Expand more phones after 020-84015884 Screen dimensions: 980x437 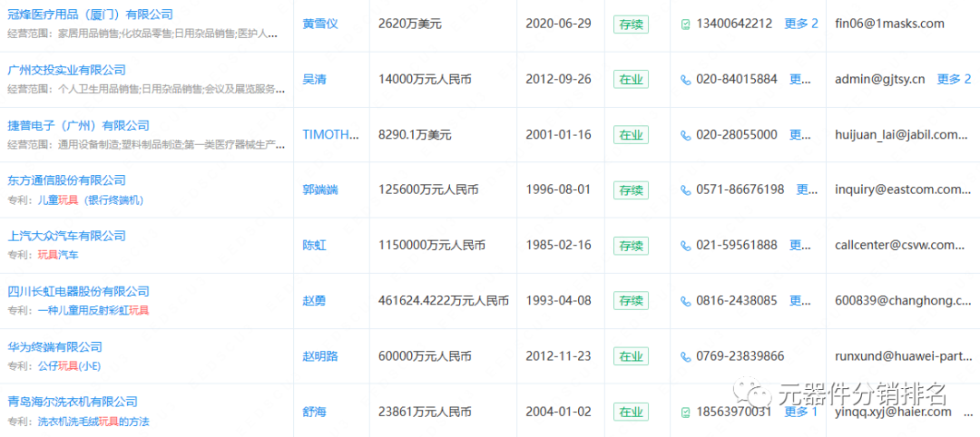click(x=800, y=79)
